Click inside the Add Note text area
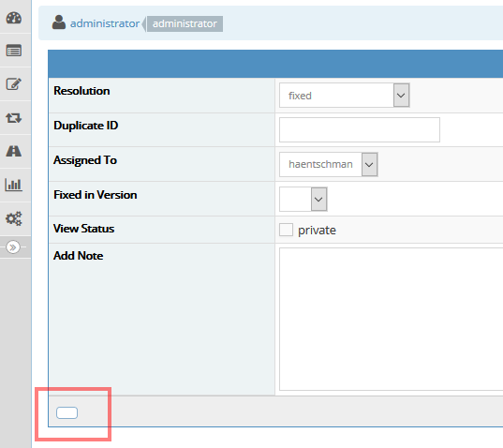The width and height of the screenshot is (503, 448). coord(391,319)
